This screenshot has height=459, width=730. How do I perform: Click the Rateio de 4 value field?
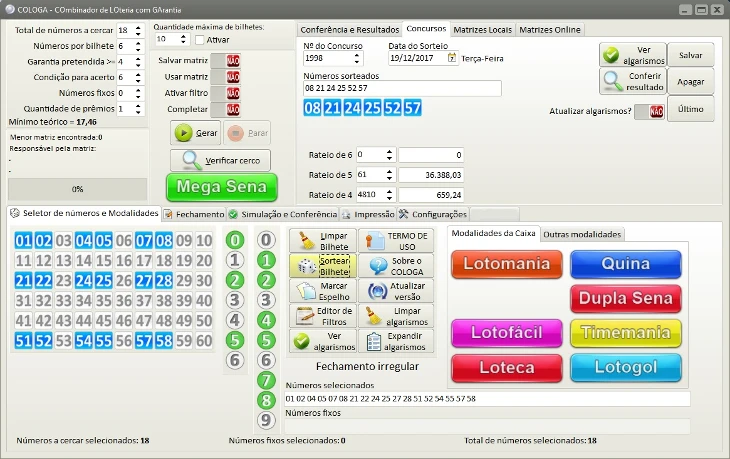tap(431, 195)
